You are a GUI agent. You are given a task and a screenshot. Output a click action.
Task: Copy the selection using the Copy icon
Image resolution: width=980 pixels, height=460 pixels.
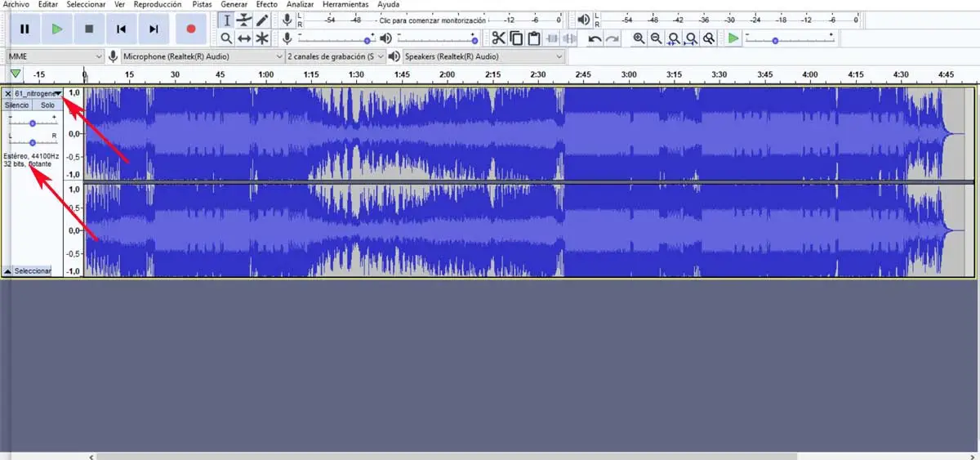coord(516,38)
